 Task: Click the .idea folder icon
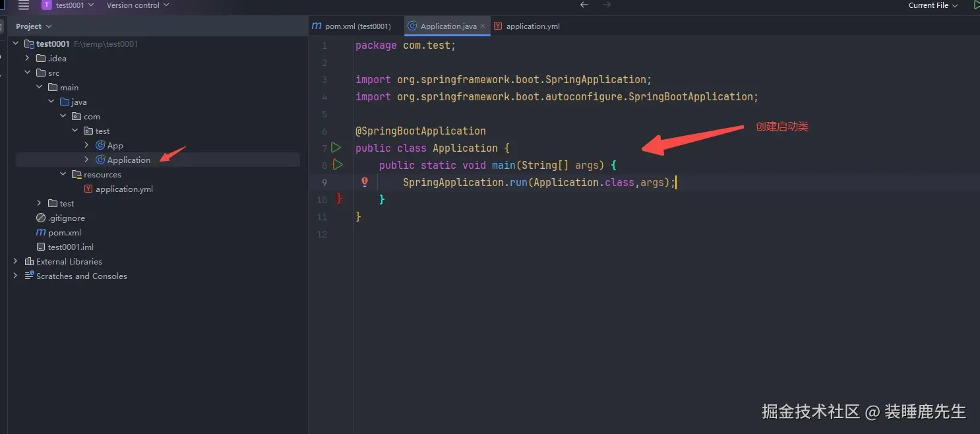click(x=41, y=59)
